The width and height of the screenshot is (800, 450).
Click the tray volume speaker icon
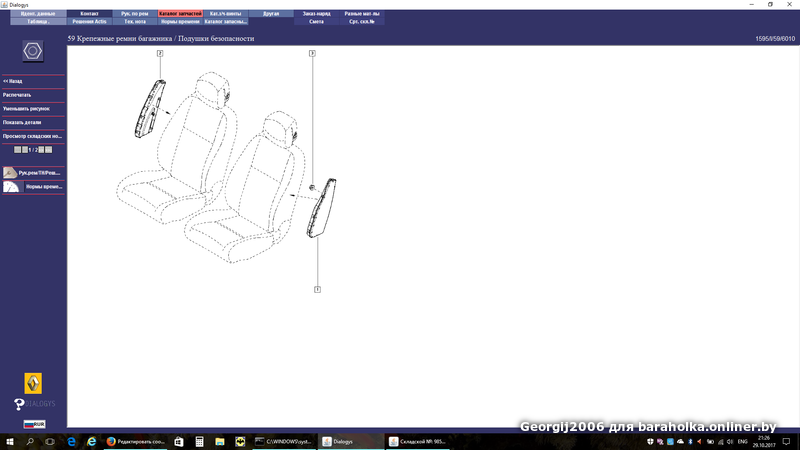click(x=730, y=442)
